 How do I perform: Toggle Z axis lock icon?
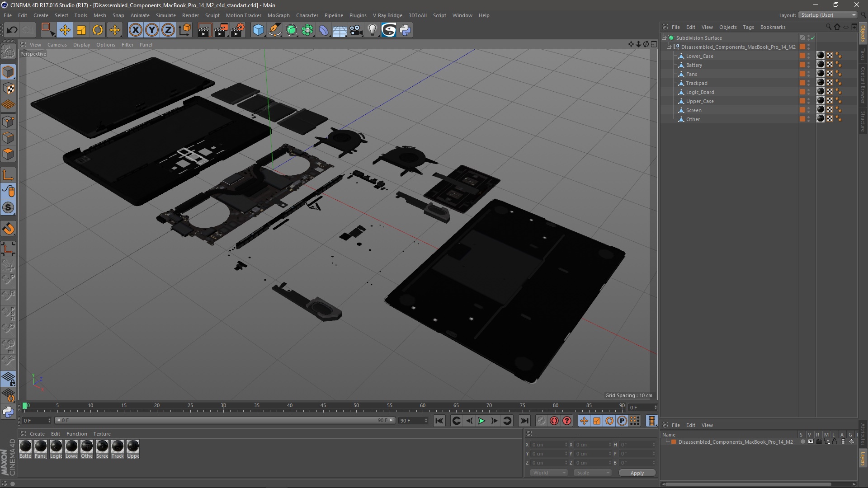pyautogui.click(x=168, y=30)
